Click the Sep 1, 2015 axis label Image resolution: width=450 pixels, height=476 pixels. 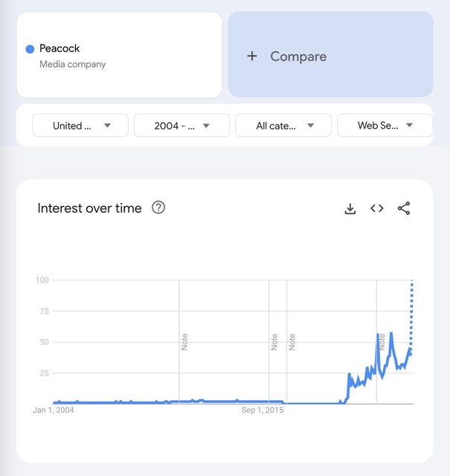(x=263, y=410)
